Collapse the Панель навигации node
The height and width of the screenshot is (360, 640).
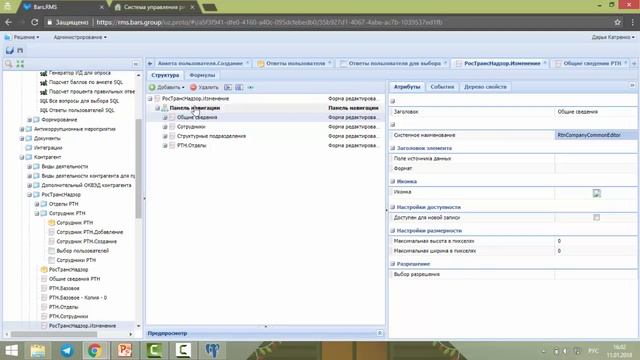tap(158, 108)
